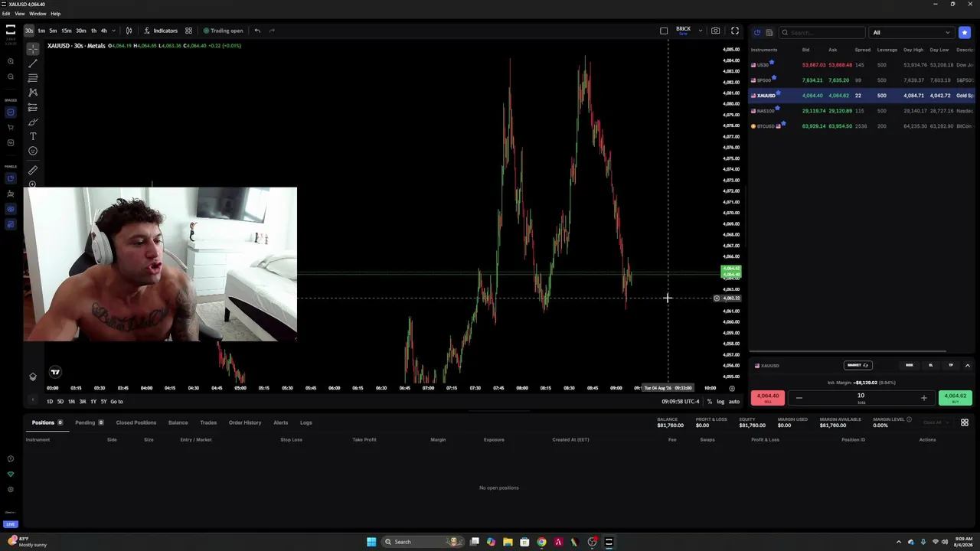980x551 pixels.
Task: Open Chrome from the Windows taskbar
Action: [541, 542]
